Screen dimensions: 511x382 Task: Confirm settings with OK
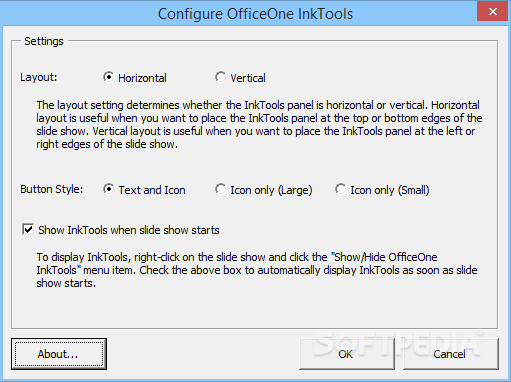point(347,354)
